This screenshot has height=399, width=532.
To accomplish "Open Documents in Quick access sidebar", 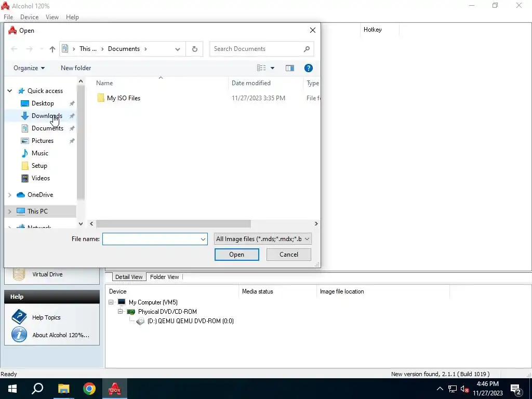I will tap(47, 128).
